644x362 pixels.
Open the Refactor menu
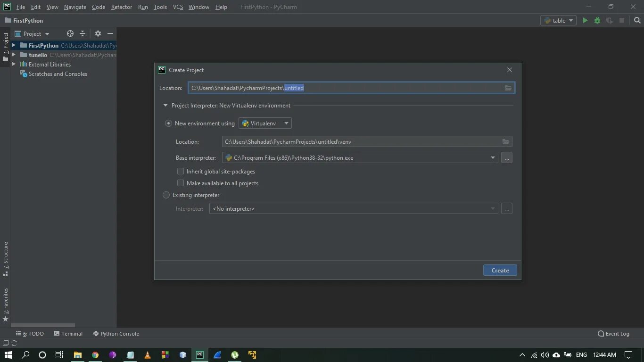[x=122, y=7]
